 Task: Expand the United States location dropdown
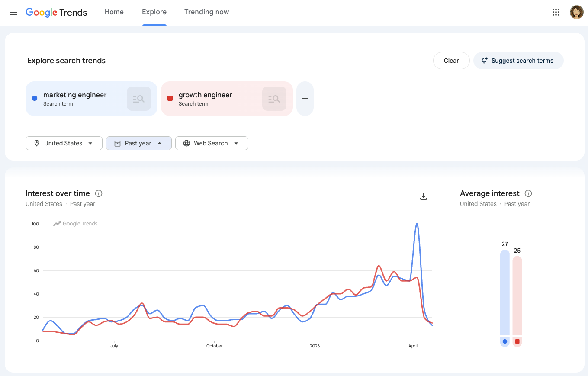[x=64, y=143]
